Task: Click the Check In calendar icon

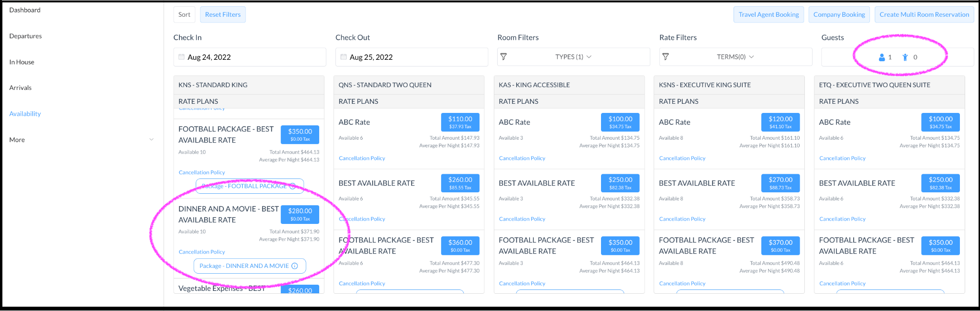Action: coord(181,57)
